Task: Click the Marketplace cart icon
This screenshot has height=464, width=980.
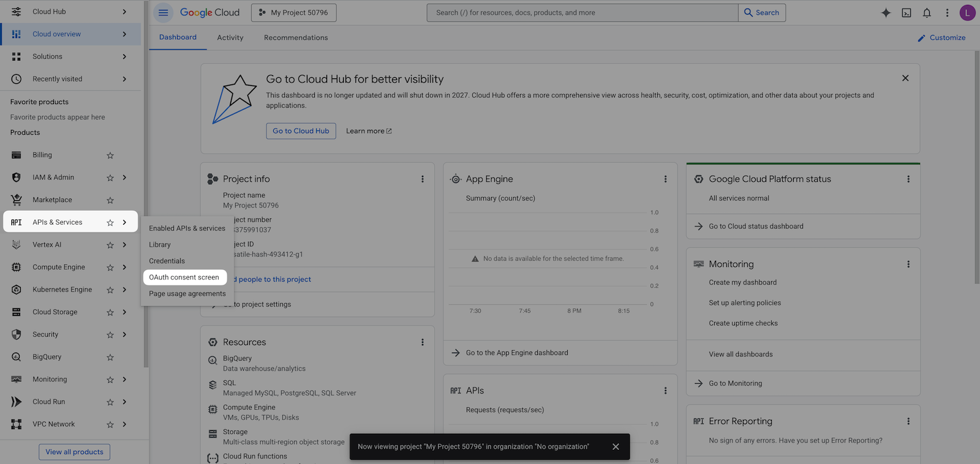Action: tap(17, 200)
